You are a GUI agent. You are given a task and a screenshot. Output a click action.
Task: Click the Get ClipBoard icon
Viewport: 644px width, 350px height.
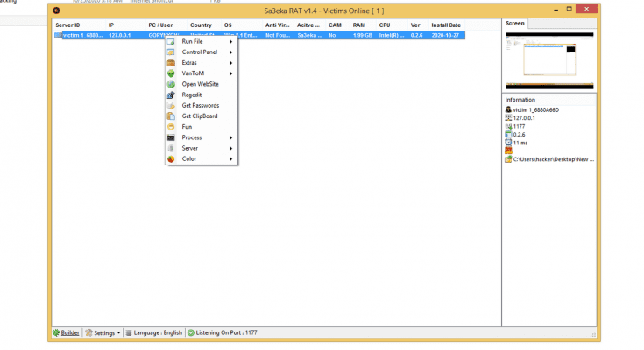click(x=172, y=116)
